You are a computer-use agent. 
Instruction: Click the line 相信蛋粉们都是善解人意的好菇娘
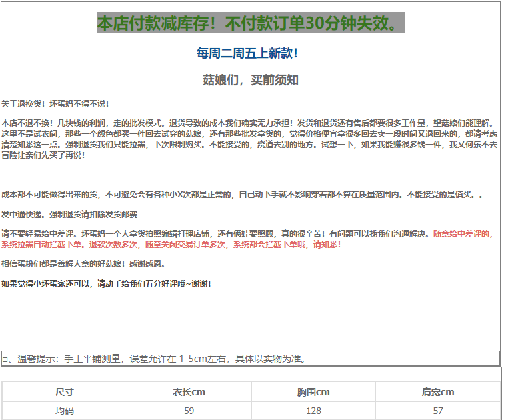coord(83,264)
